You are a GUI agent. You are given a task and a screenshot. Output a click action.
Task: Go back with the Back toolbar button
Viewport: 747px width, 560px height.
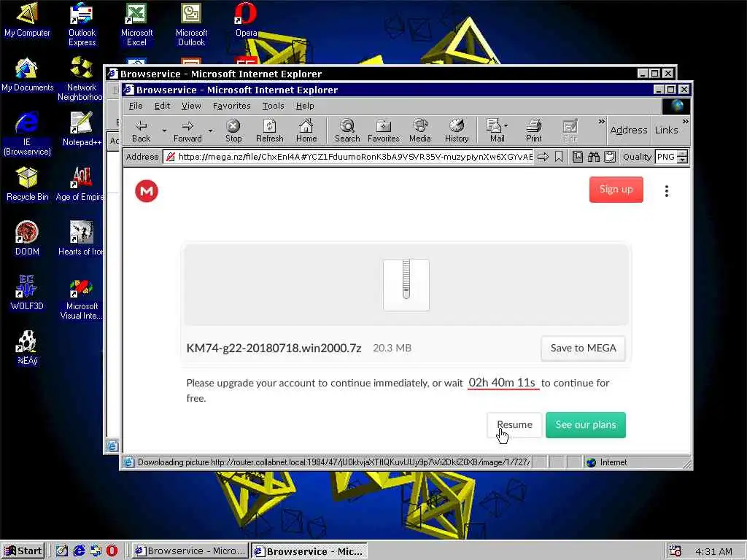141,131
